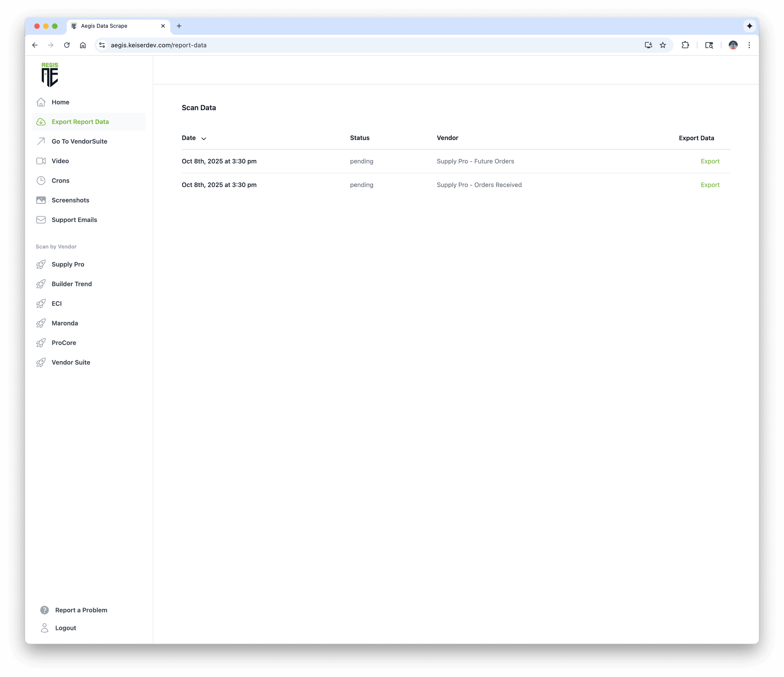Expand browser extensions menu
This screenshot has width=784, height=677.
[685, 45]
